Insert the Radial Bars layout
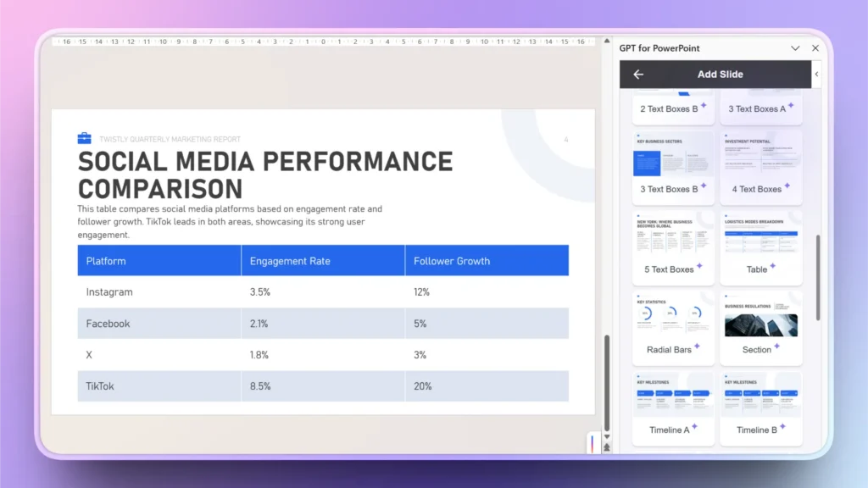 click(x=673, y=328)
